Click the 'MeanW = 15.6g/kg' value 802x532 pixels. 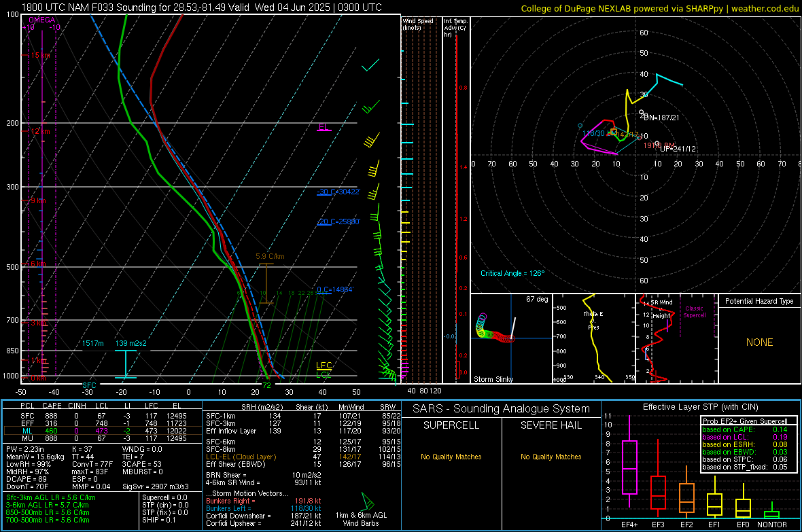[x=35, y=457]
